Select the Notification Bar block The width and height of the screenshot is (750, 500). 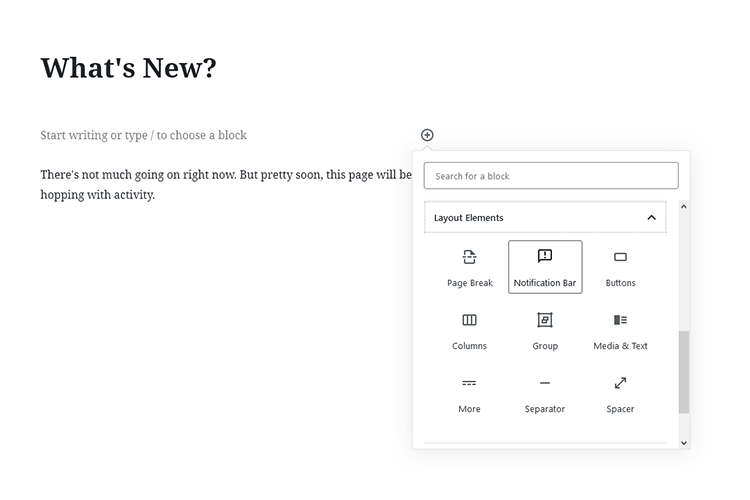(545, 267)
